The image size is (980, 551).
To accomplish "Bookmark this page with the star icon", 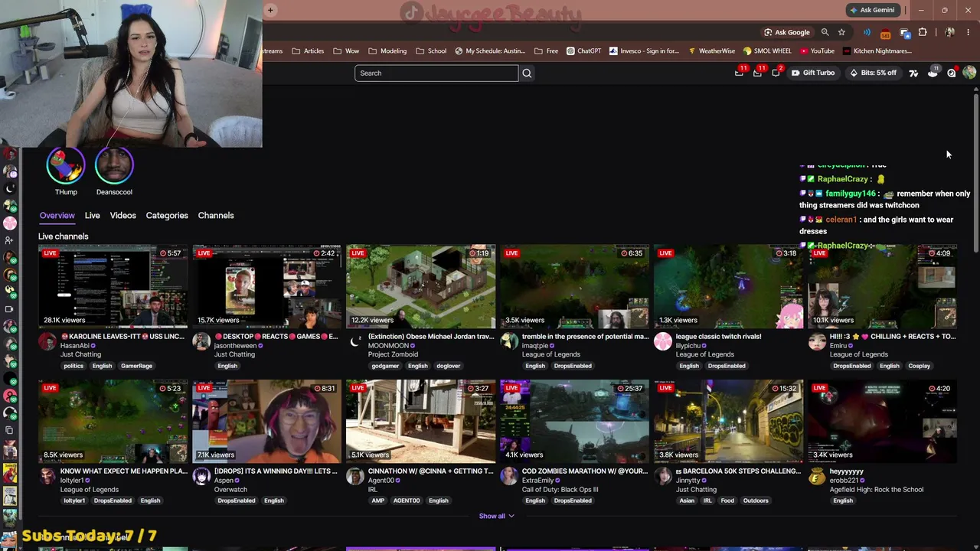I will coord(841,32).
